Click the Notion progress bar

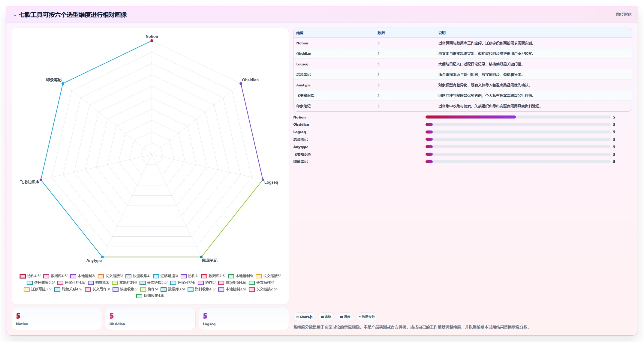pyautogui.click(x=518, y=117)
